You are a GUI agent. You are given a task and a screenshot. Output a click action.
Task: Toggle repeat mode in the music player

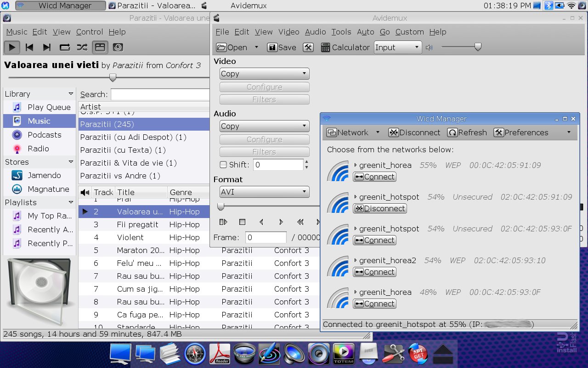(x=64, y=47)
